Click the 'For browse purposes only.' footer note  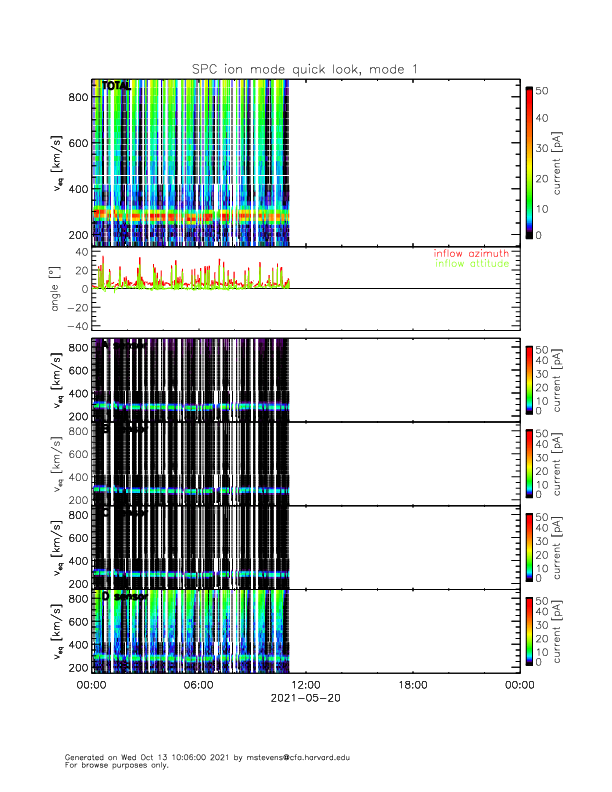(x=116, y=765)
